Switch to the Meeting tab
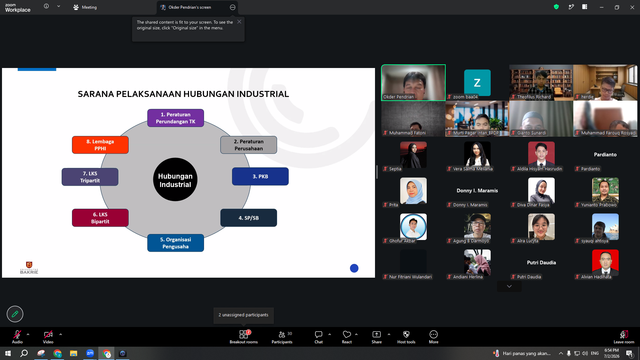 click(85, 7)
